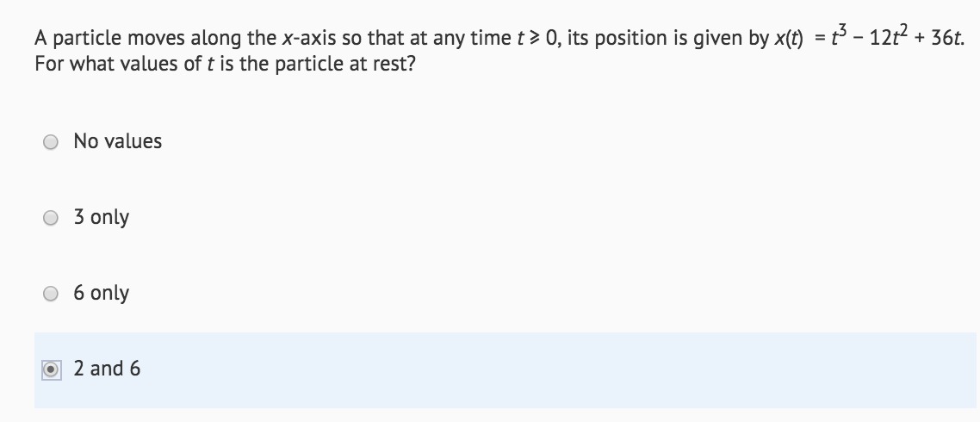The width and height of the screenshot is (980, 422).
Task: Click the "3 only" answer label text
Action: coord(102,218)
